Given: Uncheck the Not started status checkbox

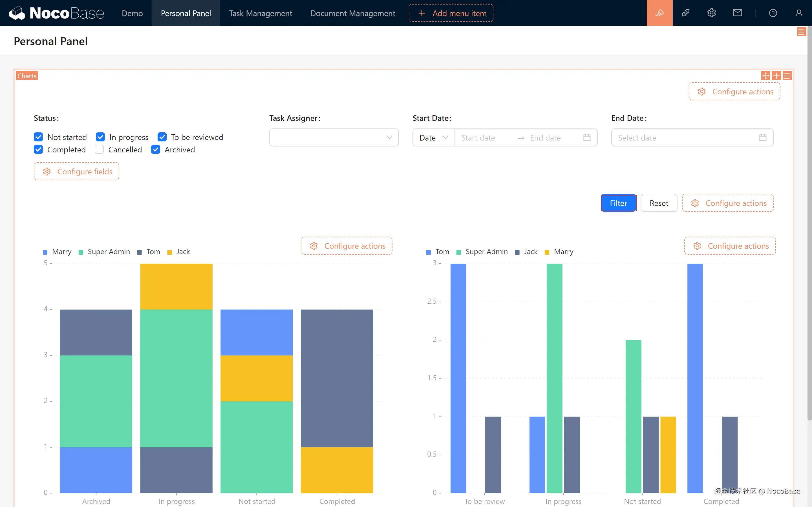Looking at the screenshot, I should click(x=39, y=137).
